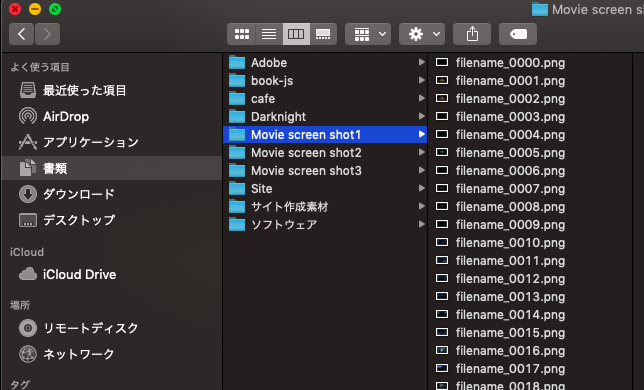Switch to icon grid view
The height and width of the screenshot is (390, 644).
pyautogui.click(x=242, y=34)
